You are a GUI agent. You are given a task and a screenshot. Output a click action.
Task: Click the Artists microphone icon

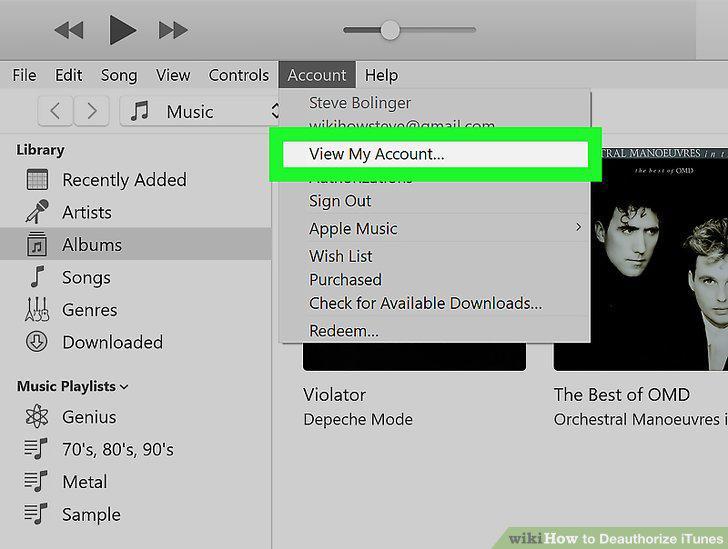pos(37,212)
